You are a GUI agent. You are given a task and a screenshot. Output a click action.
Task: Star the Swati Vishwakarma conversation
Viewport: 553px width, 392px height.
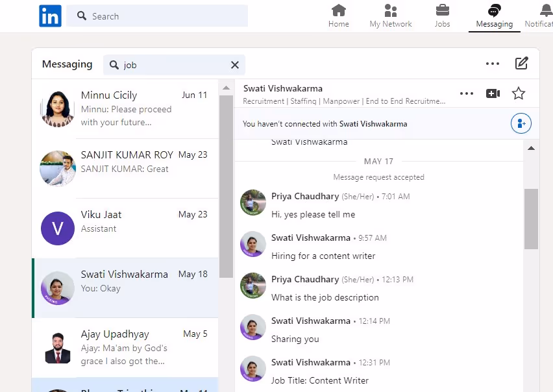point(519,93)
